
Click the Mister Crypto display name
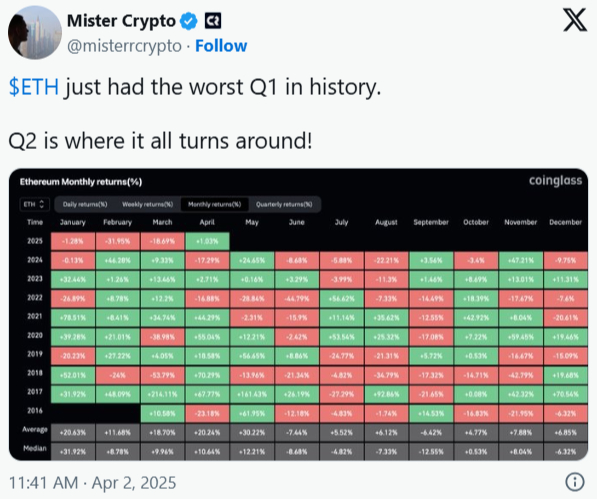(121, 21)
